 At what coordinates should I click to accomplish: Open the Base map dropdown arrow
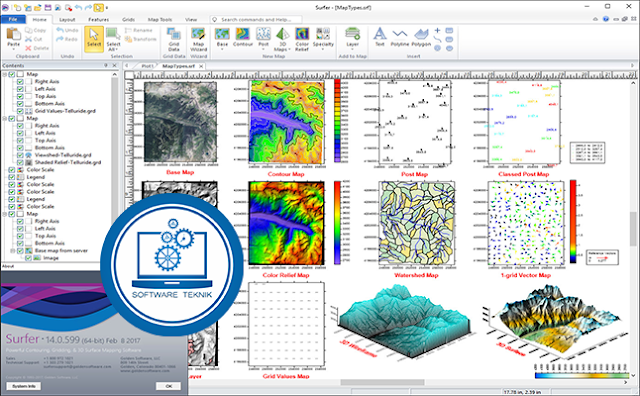(x=222, y=49)
